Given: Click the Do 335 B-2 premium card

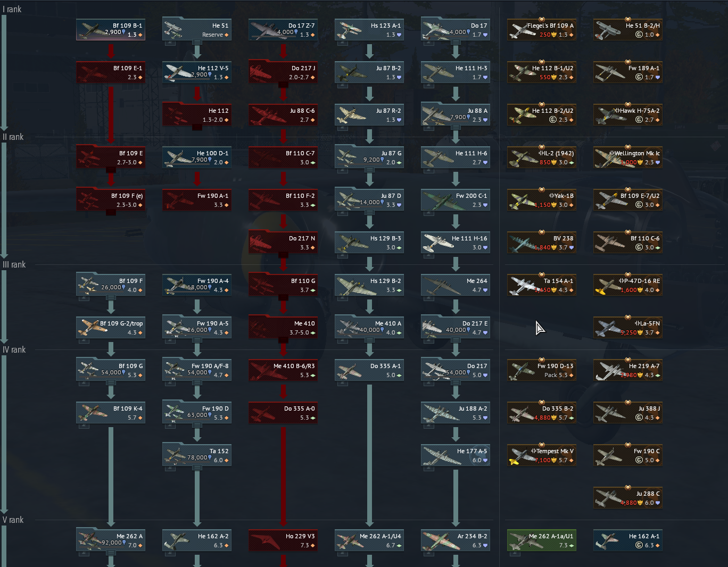Looking at the screenshot, I should point(542,413).
